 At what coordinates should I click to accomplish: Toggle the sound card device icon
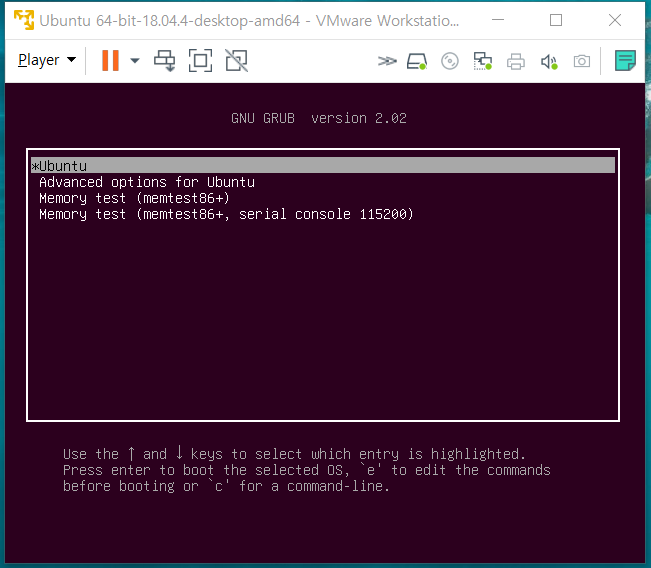(x=549, y=61)
